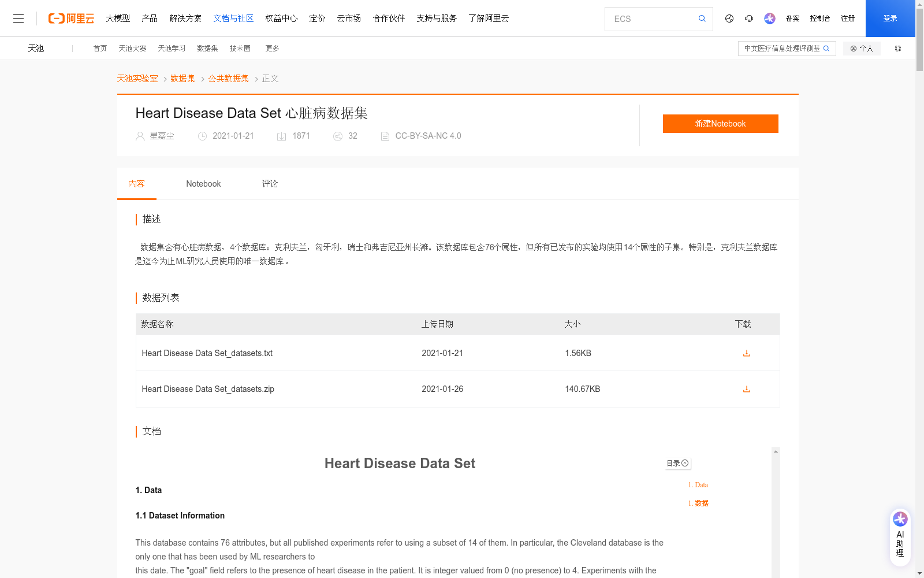Open 了解阿里云 menu item
Image resolution: width=924 pixels, height=578 pixels.
click(x=489, y=18)
